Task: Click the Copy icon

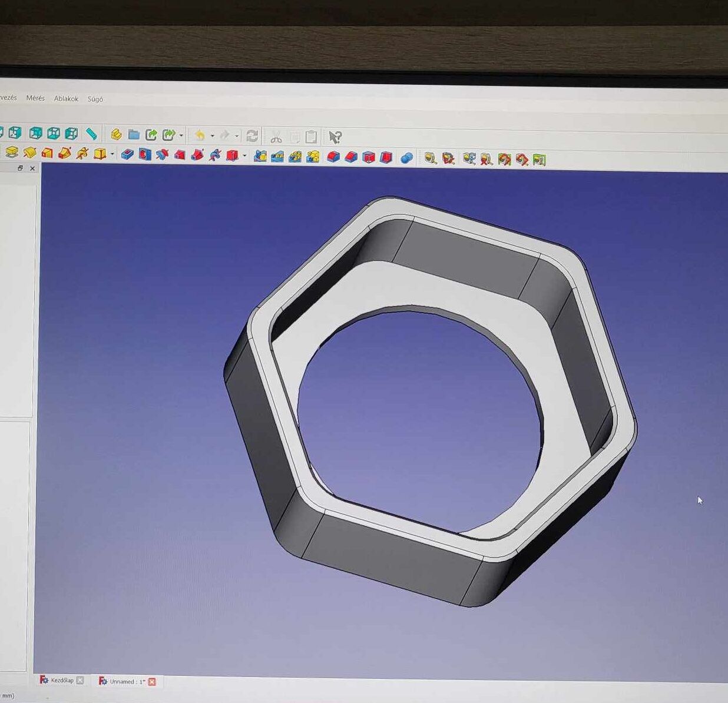Action: pos(294,137)
